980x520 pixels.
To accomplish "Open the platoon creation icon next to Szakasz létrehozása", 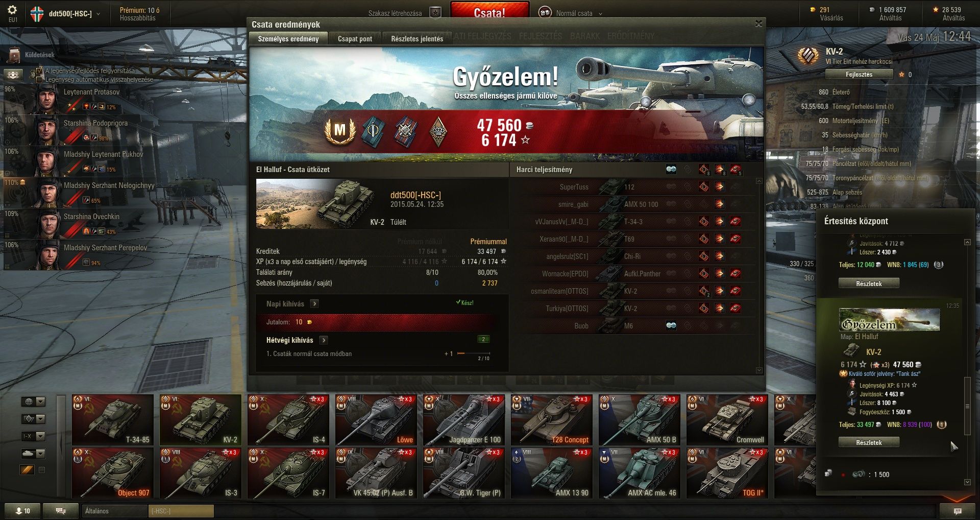I will coord(435,13).
